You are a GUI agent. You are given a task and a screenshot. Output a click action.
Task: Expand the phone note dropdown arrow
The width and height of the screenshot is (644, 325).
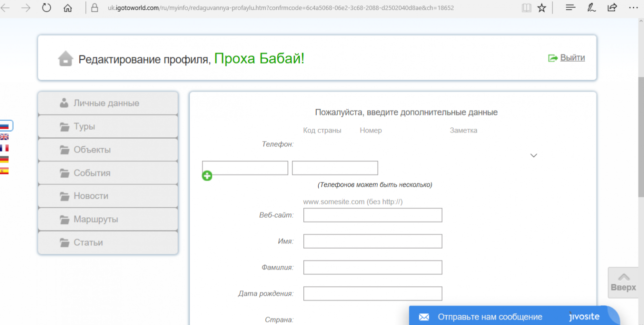533,155
